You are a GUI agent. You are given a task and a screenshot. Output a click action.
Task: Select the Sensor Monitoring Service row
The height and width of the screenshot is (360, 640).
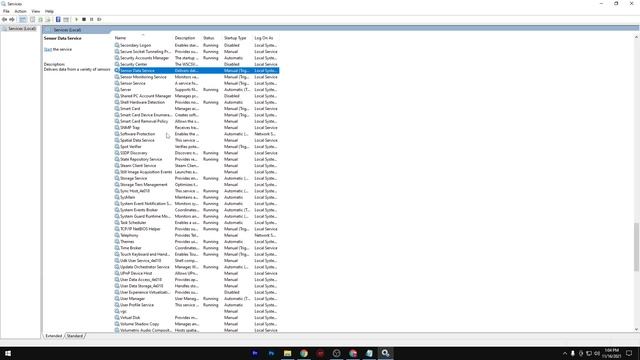(197, 77)
